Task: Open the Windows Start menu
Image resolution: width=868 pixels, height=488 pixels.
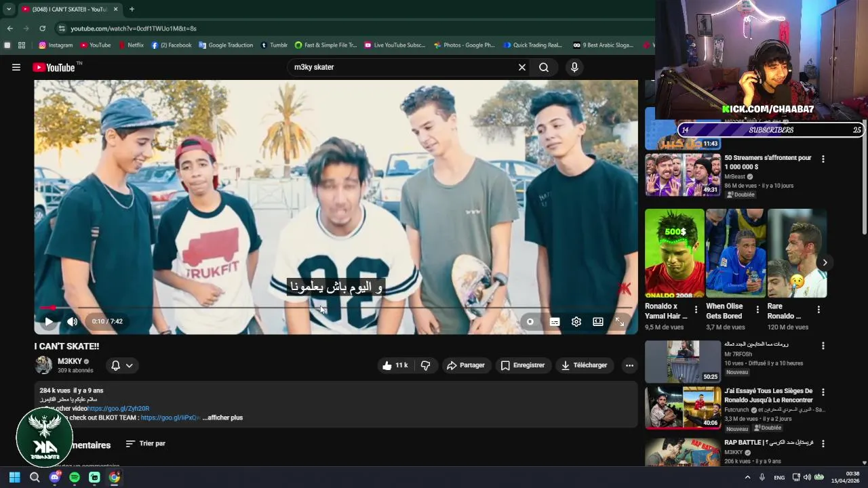Action: [15, 477]
